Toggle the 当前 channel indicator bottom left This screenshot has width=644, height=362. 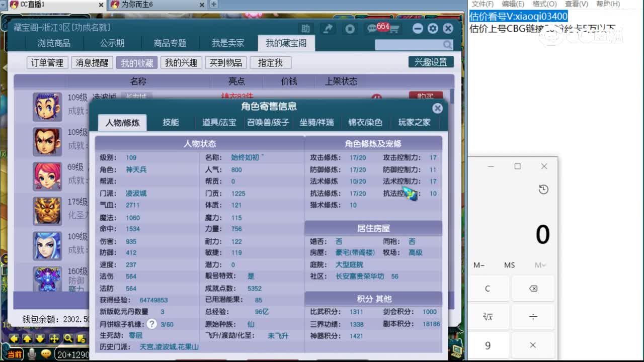click(x=15, y=353)
